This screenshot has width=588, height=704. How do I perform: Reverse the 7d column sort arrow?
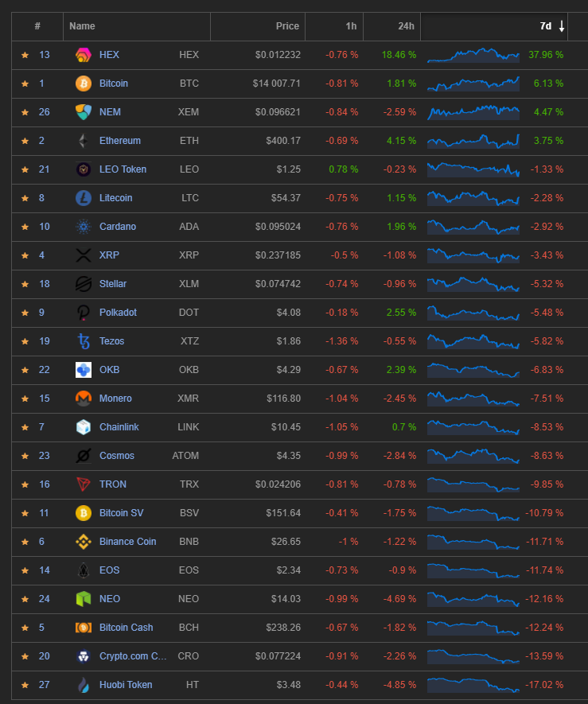click(562, 26)
